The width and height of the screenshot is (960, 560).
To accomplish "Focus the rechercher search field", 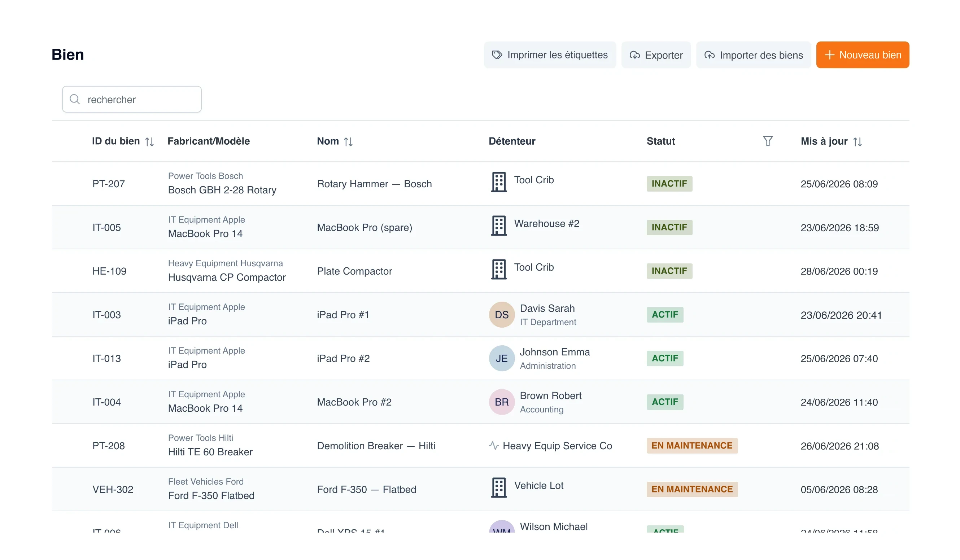I will [132, 99].
